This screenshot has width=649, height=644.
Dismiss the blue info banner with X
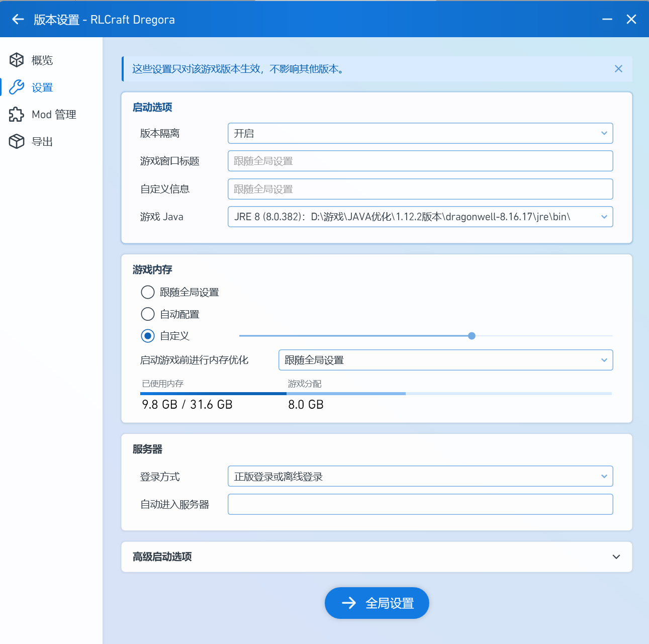[x=618, y=69]
